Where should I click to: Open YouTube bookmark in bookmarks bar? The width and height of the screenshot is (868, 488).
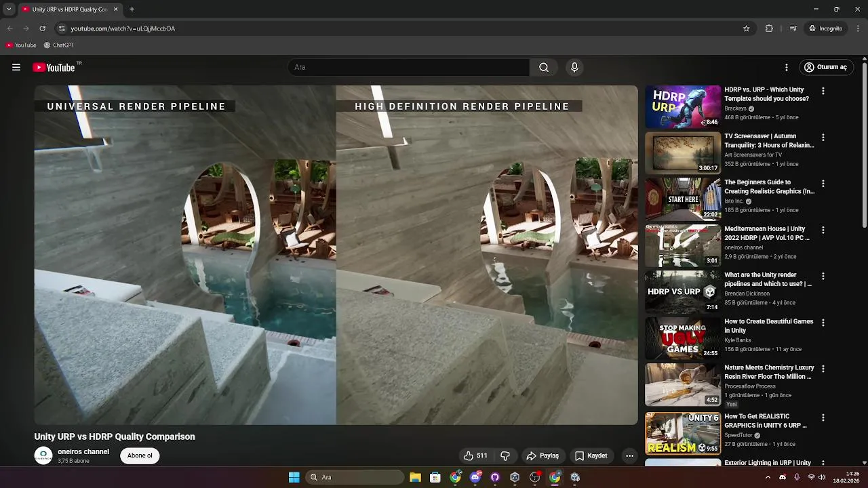click(x=21, y=45)
